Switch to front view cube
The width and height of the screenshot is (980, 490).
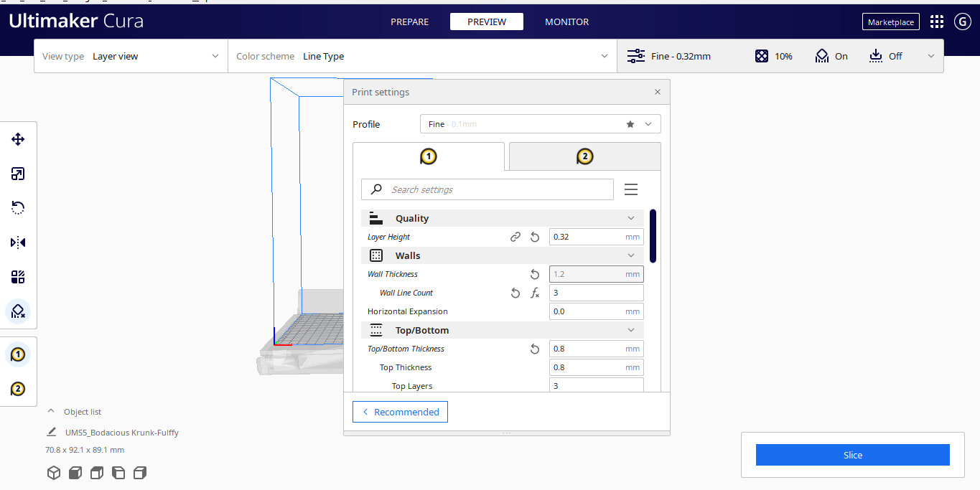click(x=75, y=472)
